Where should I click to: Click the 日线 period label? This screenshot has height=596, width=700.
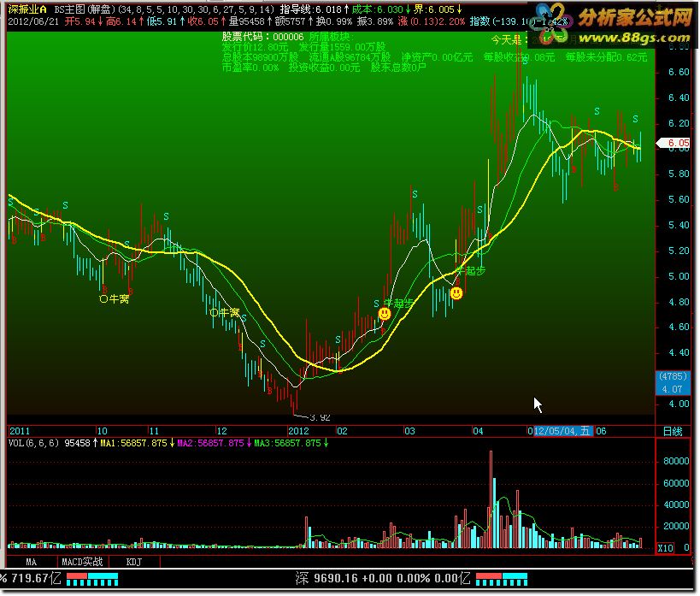click(x=673, y=431)
